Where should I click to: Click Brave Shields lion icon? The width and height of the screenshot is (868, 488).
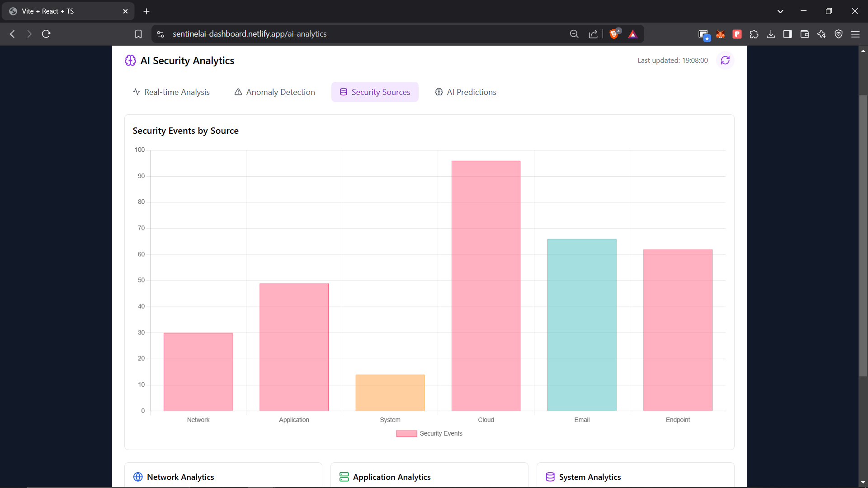614,34
